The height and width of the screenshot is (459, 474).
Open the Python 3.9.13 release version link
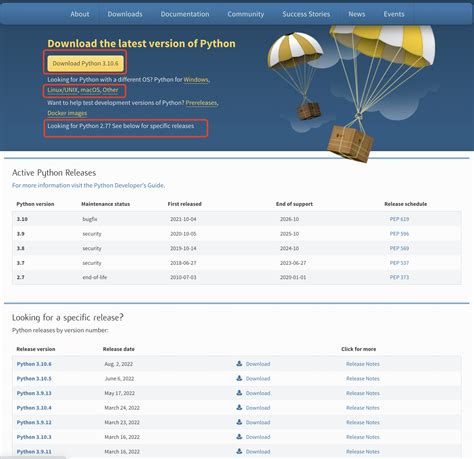coord(34,393)
